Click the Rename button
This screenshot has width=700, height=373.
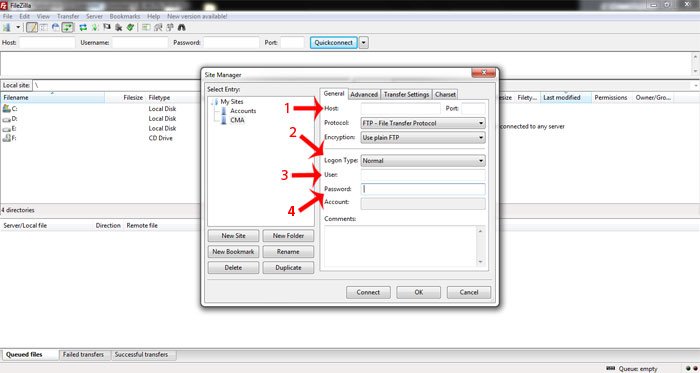[x=288, y=252]
